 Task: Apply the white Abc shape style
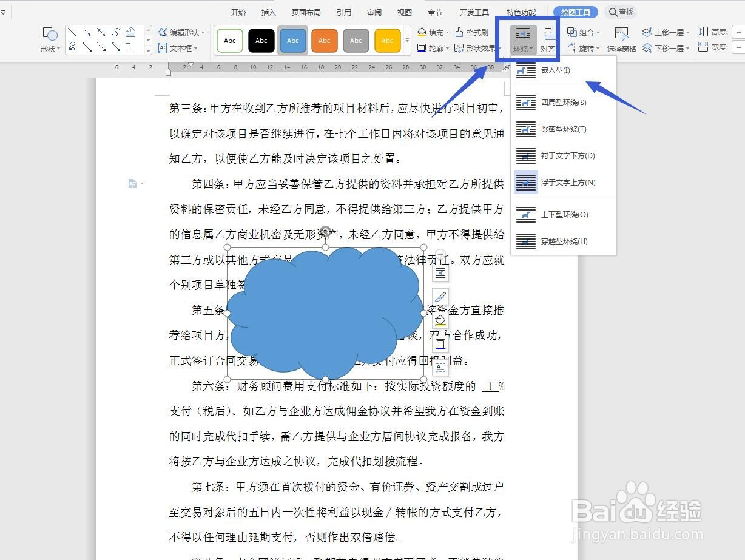pos(230,41)
